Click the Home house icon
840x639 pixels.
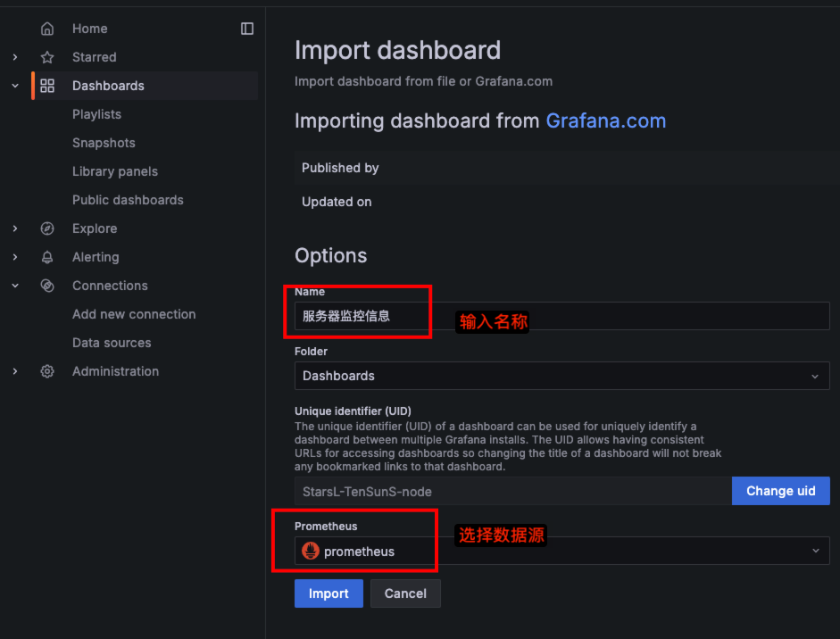(x=47, y=29)
